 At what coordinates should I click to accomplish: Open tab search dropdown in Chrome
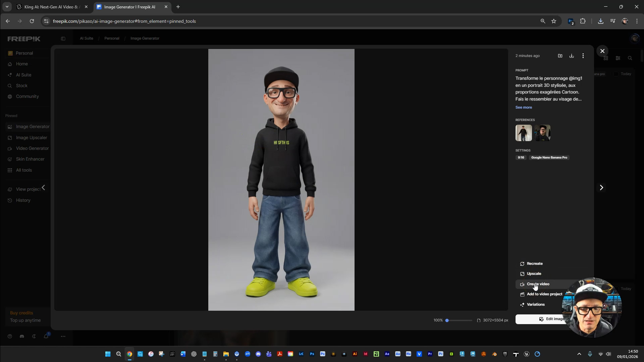coord(7,7)
